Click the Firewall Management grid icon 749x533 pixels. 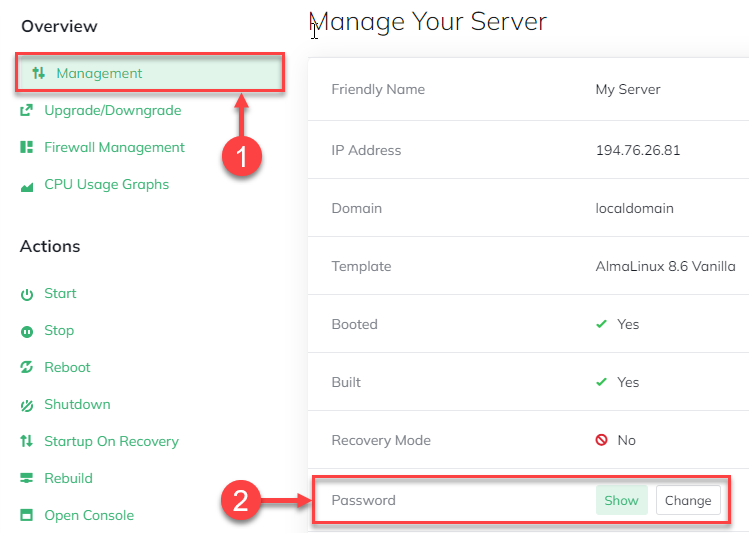pos(26,147)
